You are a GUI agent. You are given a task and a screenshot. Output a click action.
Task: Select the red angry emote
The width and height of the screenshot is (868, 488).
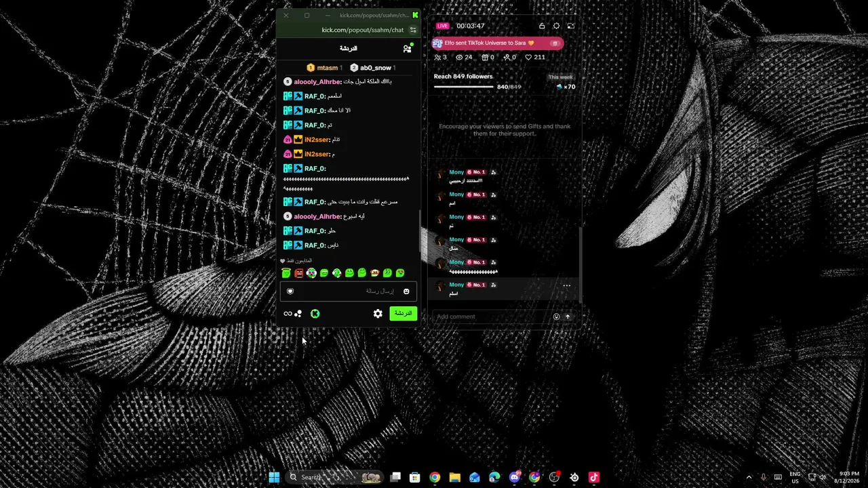(298, 273)
